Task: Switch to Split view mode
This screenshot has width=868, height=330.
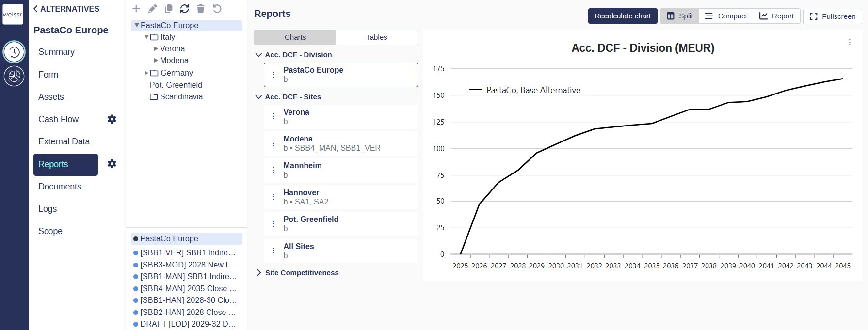Action: (x=680, y=16)
